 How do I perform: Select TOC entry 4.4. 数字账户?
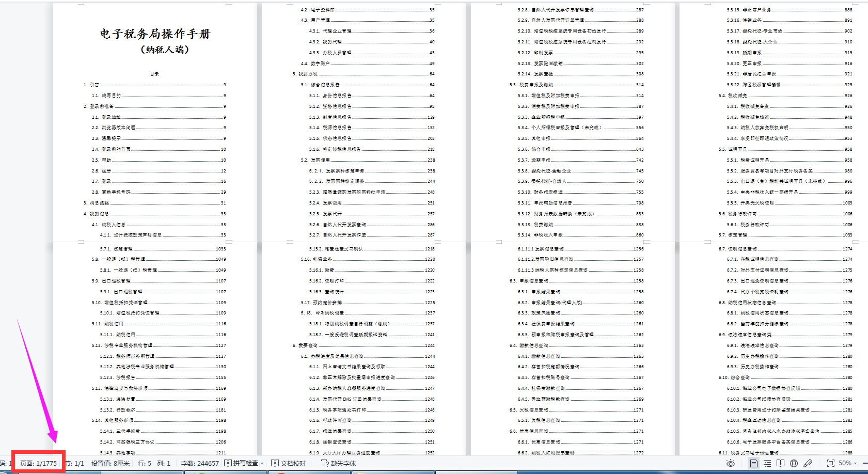(x=368, y=64)
